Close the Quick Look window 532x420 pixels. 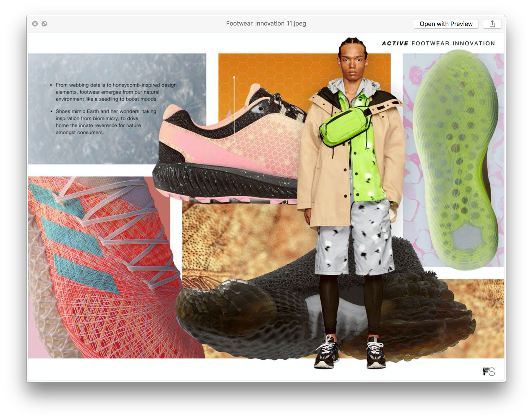pyautogui.click(x=35, y=24)
